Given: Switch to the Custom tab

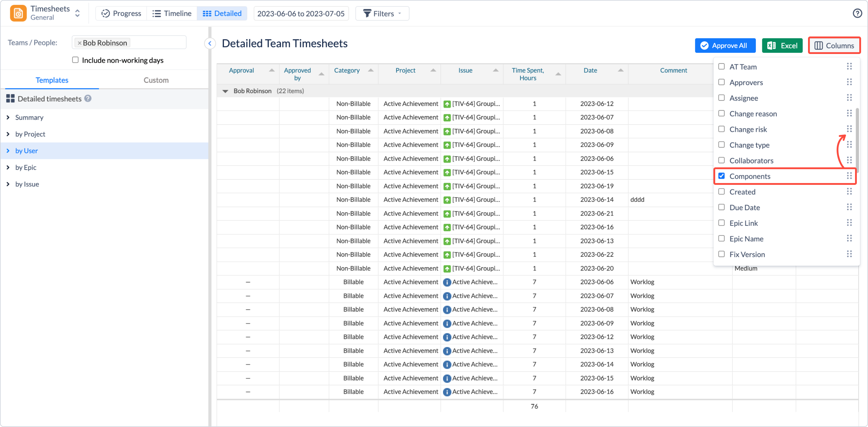Looking at the screenshot, I should (156, 80).
